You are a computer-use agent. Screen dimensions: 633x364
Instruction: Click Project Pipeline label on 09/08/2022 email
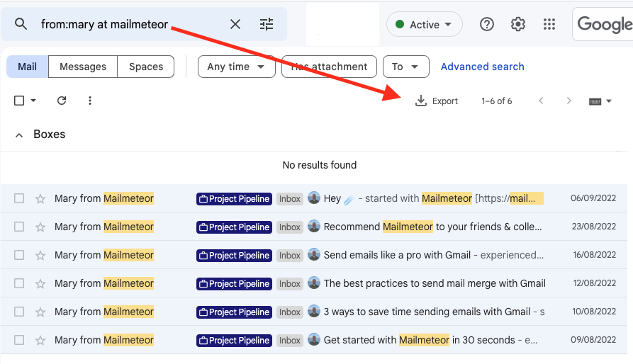click(x=234, y=340)
